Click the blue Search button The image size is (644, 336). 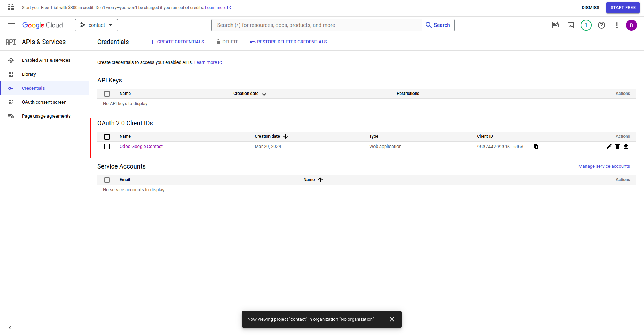438,25
